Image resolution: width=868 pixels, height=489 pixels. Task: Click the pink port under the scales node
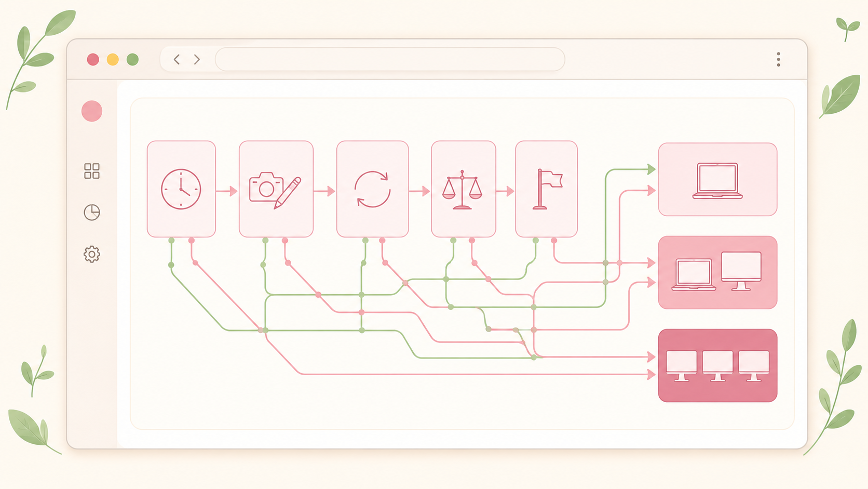click(x=472, y=241)
